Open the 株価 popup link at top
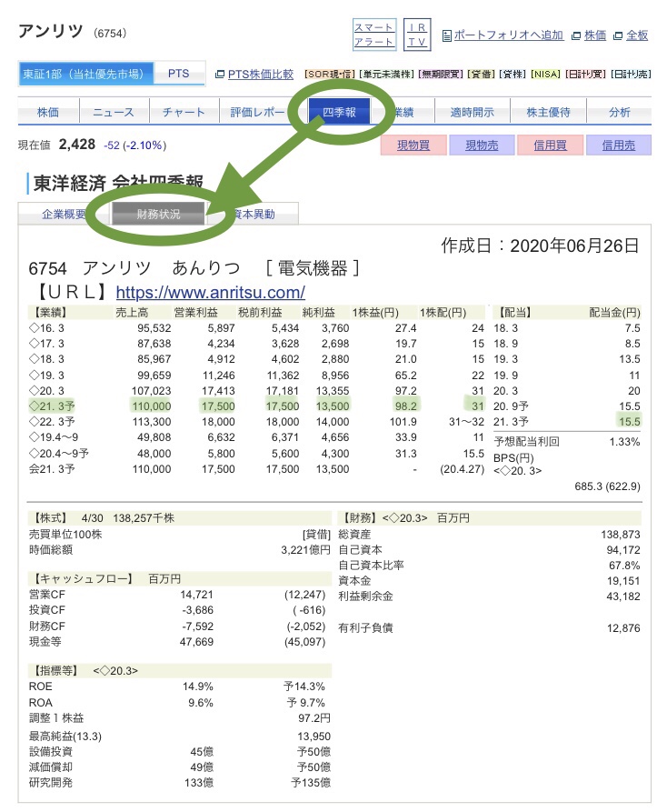 [595, 35]
